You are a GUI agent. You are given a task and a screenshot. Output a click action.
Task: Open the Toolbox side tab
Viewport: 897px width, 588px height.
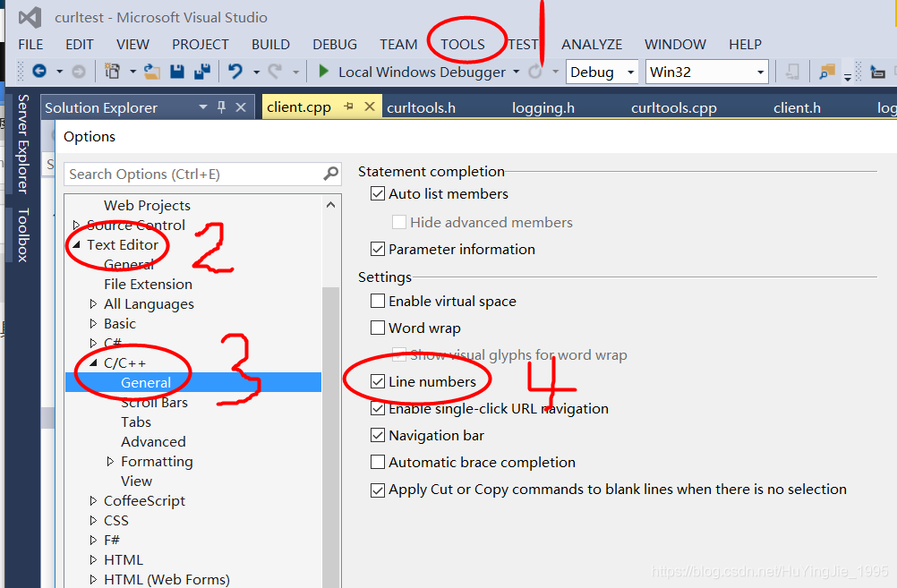point(23,234)
